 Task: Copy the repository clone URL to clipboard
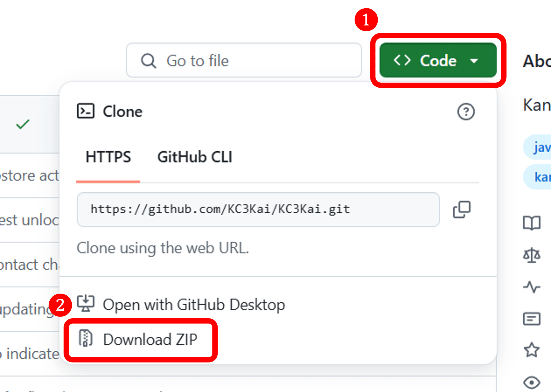pos(462,210)
